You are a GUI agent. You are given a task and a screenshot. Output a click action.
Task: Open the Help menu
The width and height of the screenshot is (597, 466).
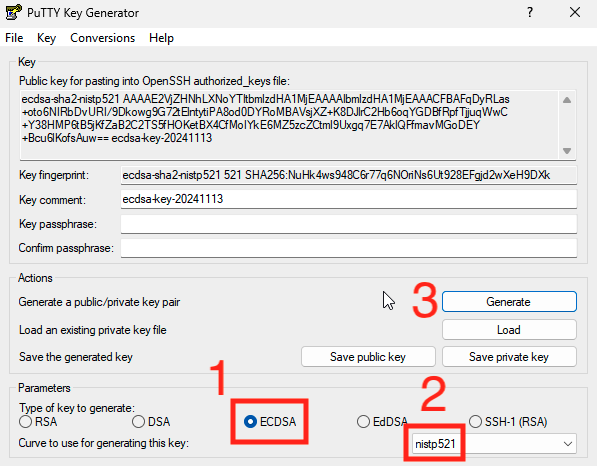coord(161,38)
